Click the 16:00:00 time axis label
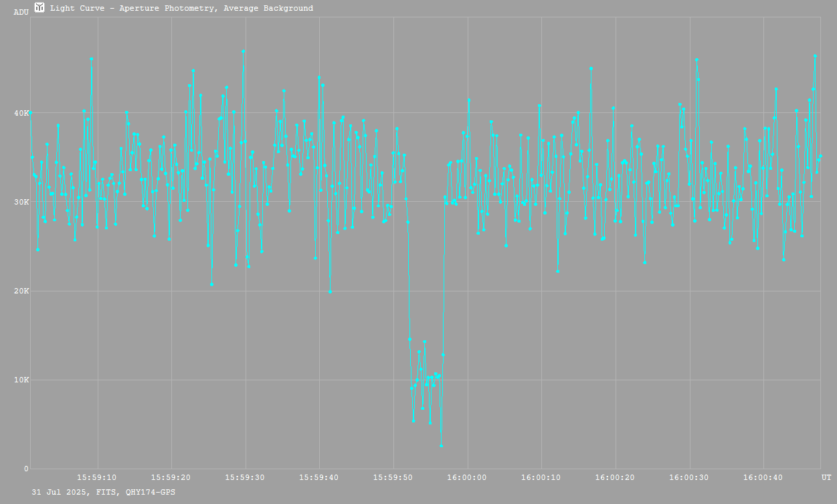 pos(468,477)
